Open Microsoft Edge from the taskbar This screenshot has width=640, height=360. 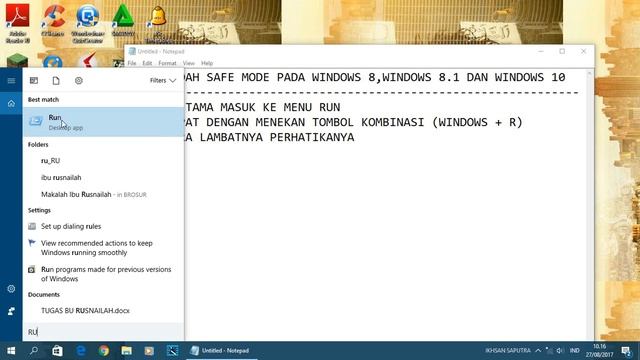81,351
